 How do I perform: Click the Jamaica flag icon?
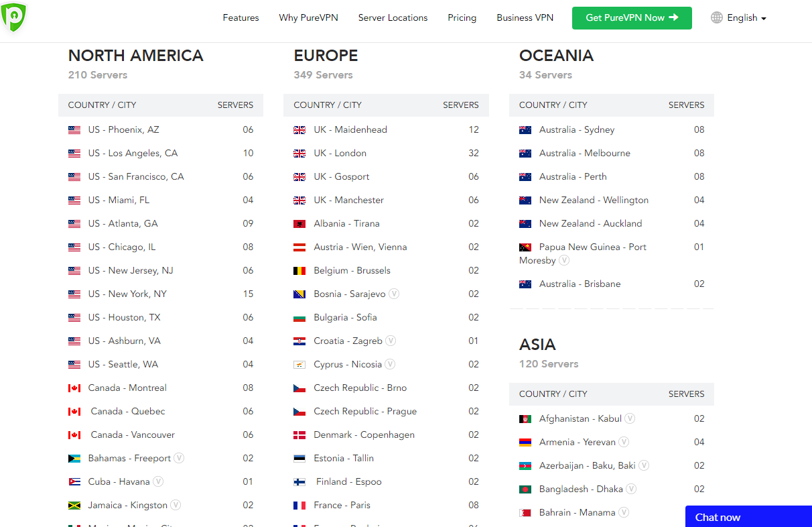pos(74,506)
